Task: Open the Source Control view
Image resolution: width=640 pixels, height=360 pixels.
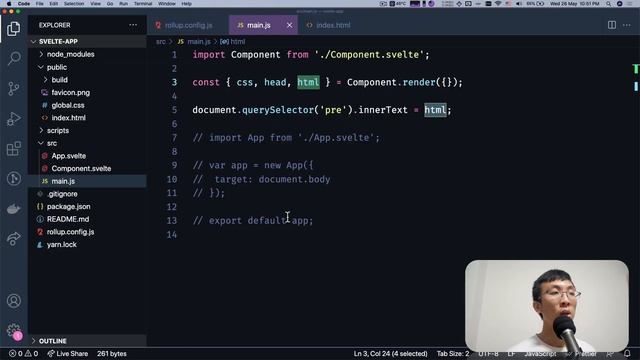Action: [13, 88]
